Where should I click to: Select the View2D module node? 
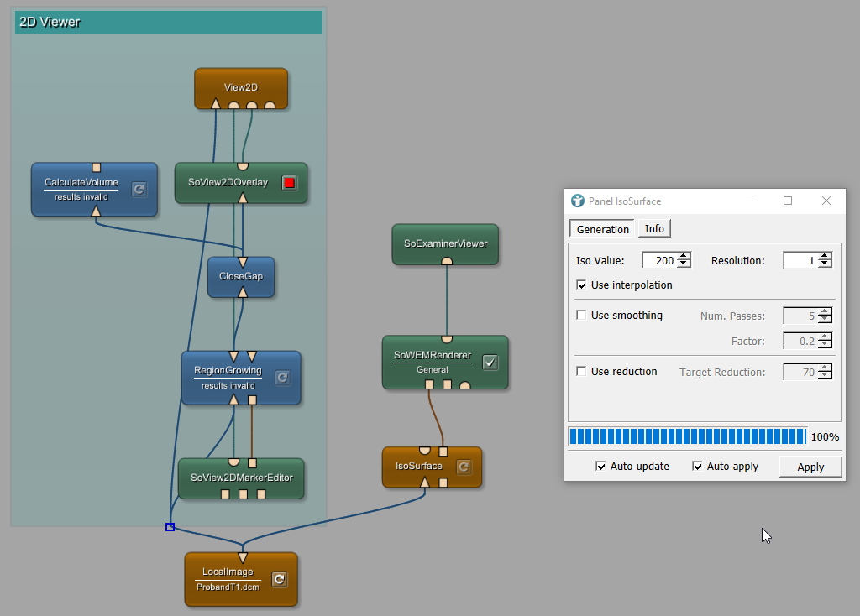[x=240, y=87]
